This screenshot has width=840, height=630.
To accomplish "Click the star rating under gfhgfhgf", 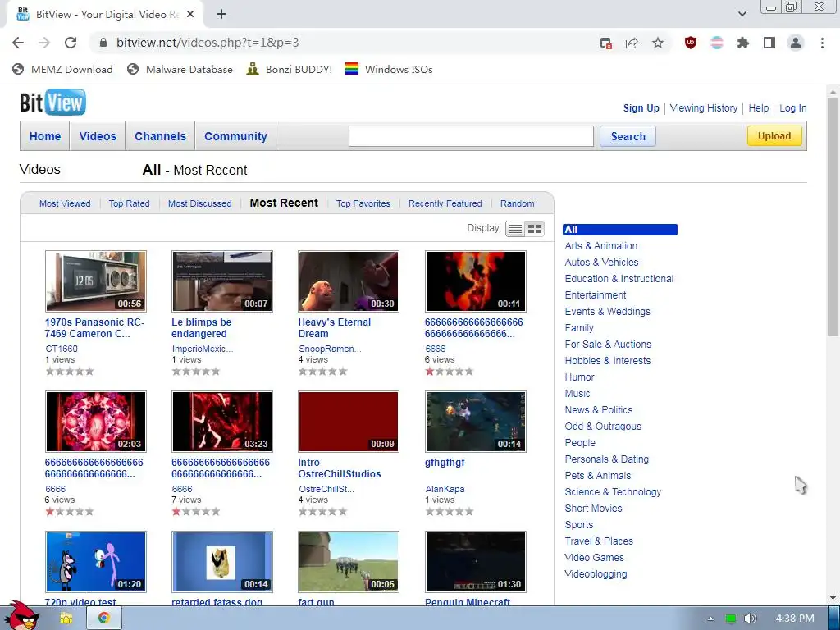I will tap(450, 512).
